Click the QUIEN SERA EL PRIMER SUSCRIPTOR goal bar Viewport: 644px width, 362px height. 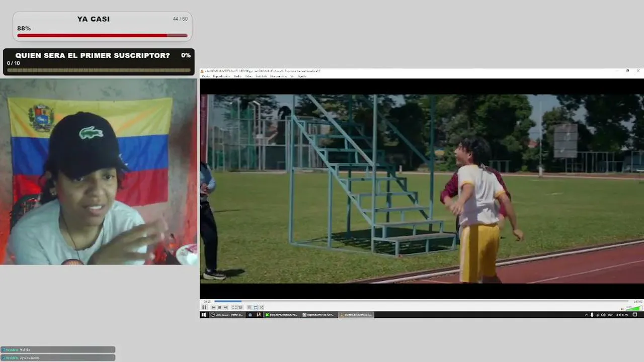99,70
